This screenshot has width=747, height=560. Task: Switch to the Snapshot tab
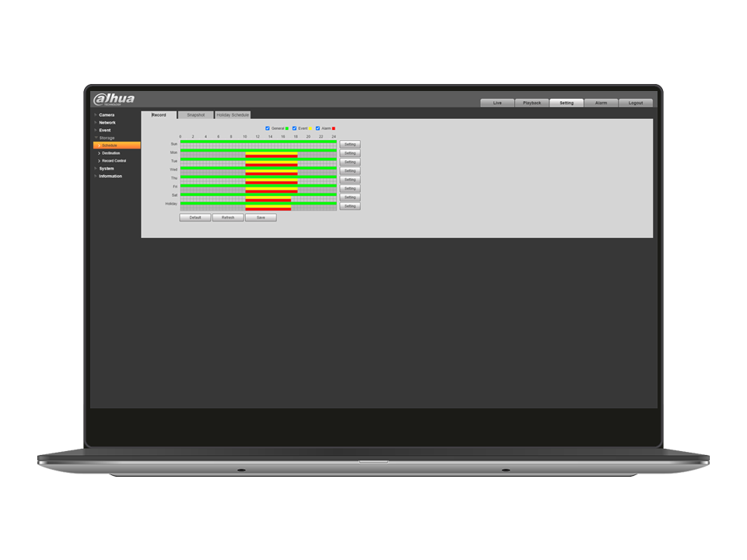tap(196, 115)
